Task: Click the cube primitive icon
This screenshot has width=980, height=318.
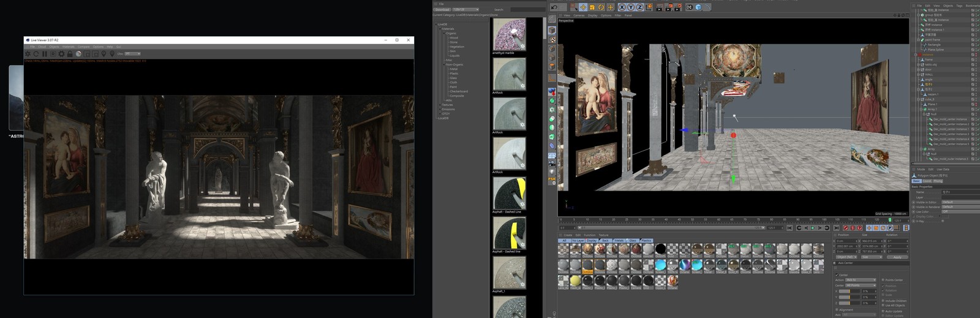Action: (x=698, y=7)
